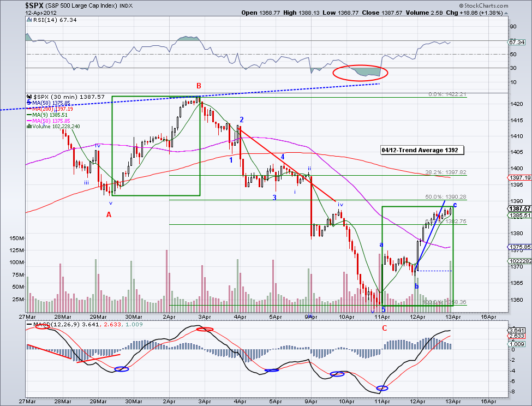
Task: Collapse the legend using the triangle beside $SPX
Action: (28, 96)
